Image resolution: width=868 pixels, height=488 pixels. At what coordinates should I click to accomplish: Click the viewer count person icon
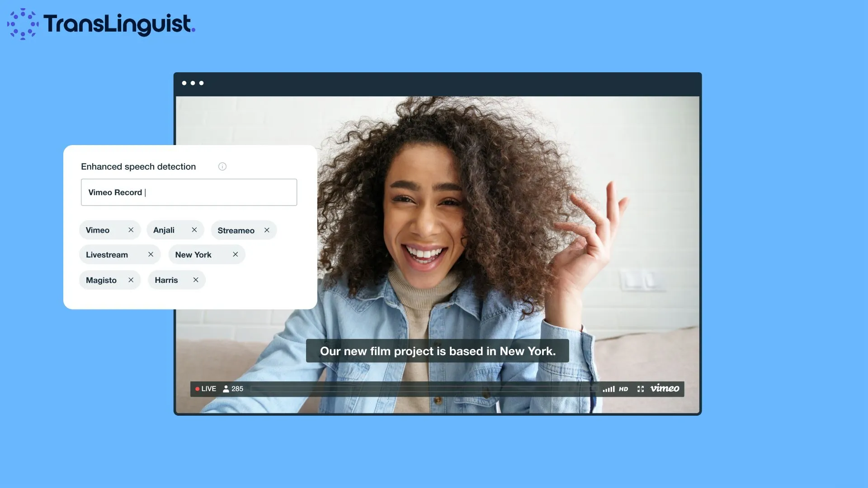click(x=226, y=389)
